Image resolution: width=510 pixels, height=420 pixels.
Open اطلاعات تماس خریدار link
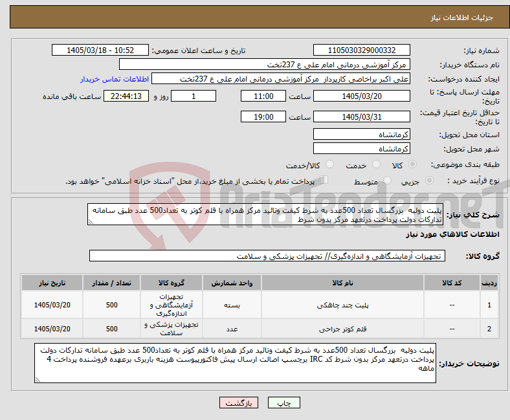click(x=115, y=79)
